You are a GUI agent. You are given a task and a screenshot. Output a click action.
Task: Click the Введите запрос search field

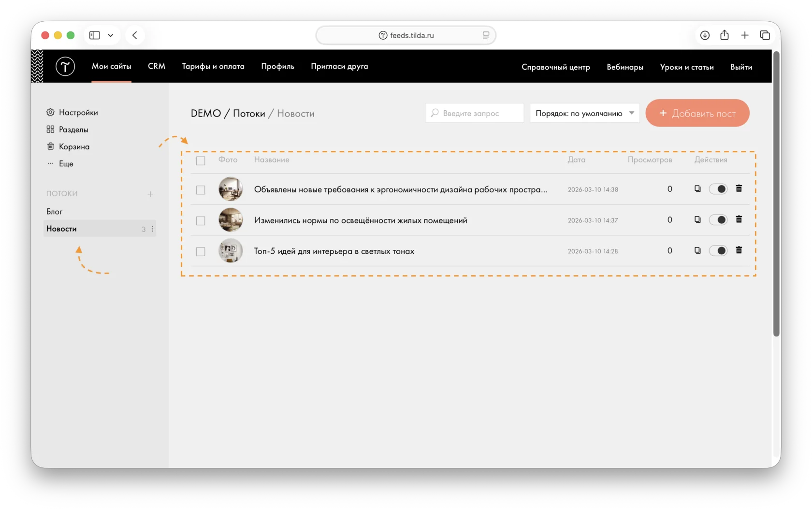click(x=474, y=113)
